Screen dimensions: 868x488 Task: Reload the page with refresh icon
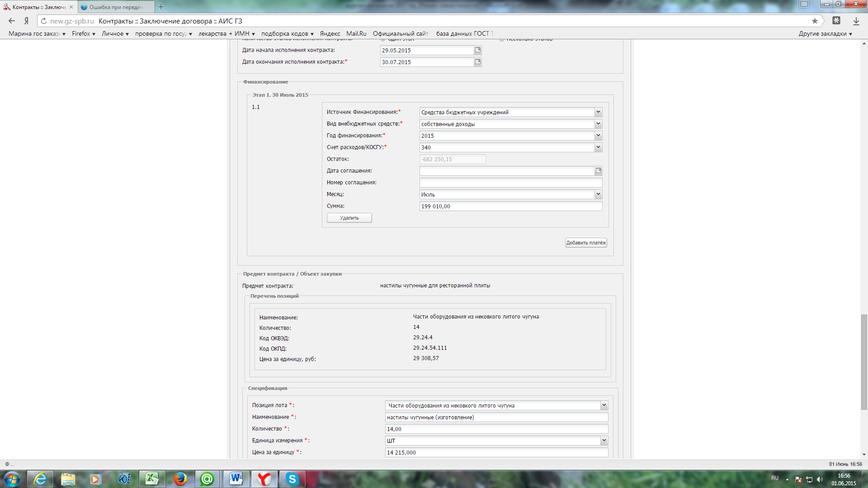(x=44, y=21)
